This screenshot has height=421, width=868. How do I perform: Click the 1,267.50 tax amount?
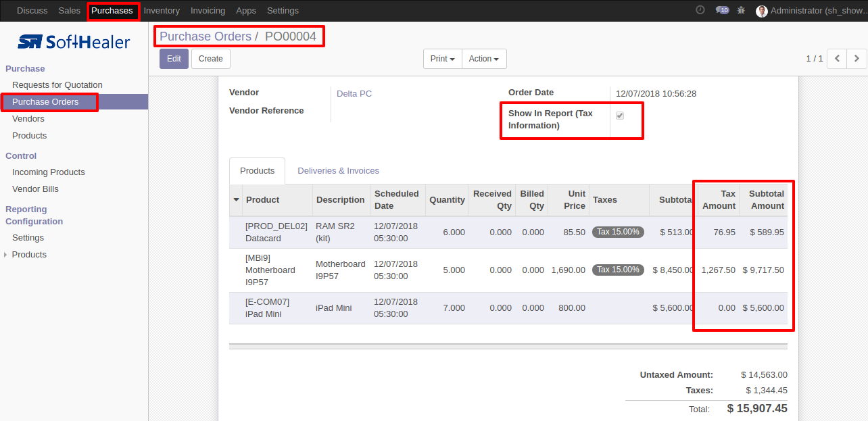click(718, 270)
